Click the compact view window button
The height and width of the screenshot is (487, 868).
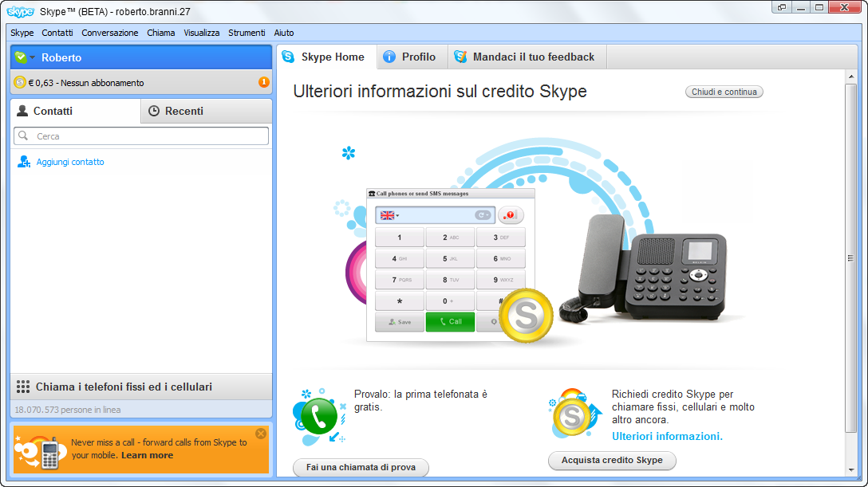[782, 7]
